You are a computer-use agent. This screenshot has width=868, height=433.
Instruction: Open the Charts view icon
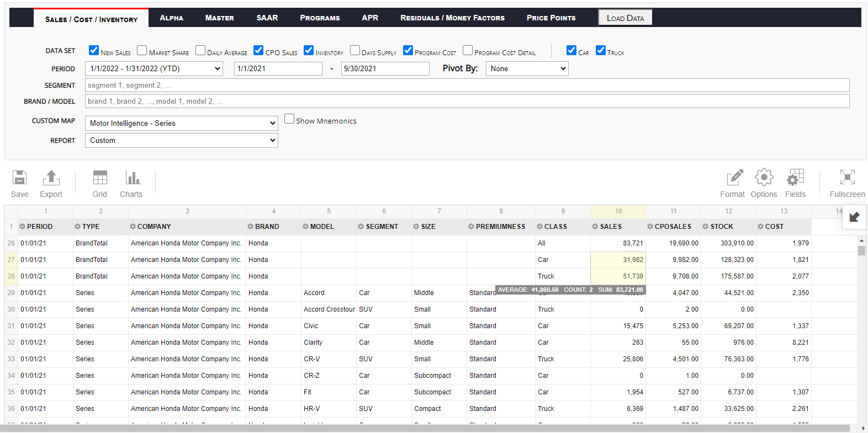(x=133, y=178)
